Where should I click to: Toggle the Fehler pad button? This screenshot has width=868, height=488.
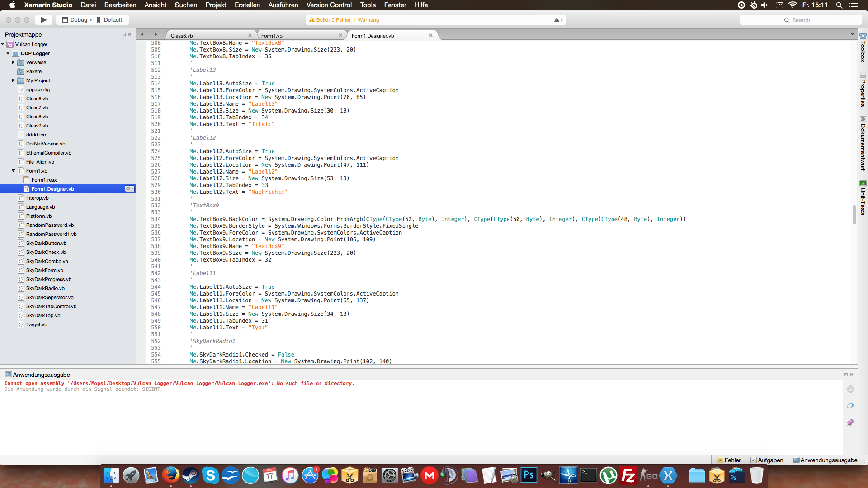729,460
